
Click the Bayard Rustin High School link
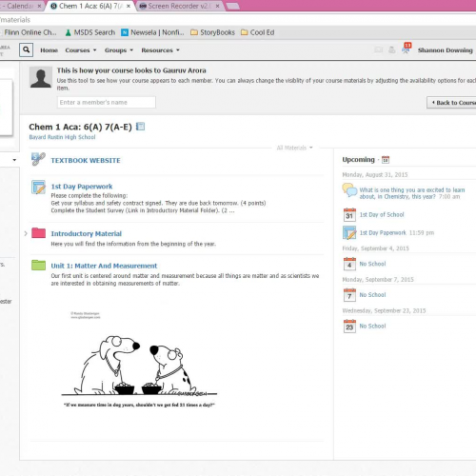pyautogui.click(x=62, y=137)
